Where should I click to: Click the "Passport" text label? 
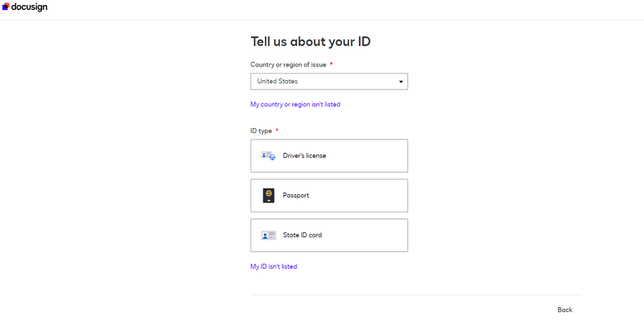click(x=296, y=195)
